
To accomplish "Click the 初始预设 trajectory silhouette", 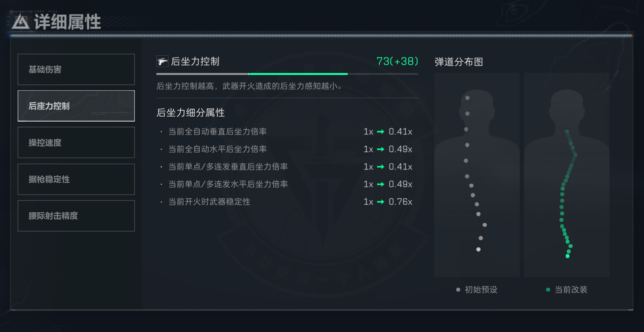I will 477,175.
